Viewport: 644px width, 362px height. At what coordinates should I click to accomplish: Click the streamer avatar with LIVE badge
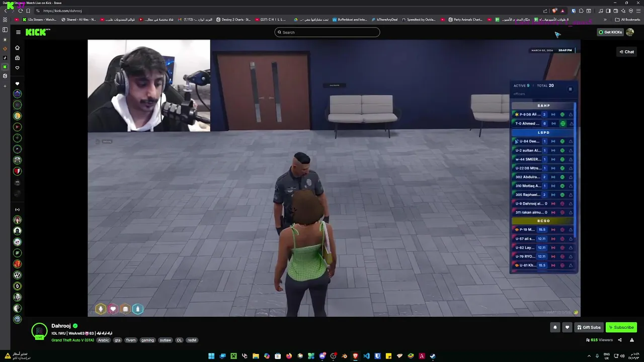pyautogui.click(x=39, y=331)
